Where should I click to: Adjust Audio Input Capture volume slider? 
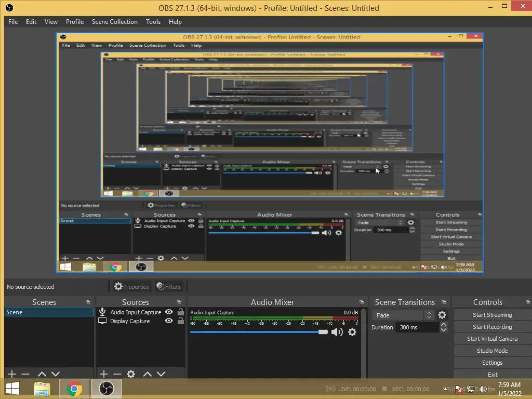259,332
